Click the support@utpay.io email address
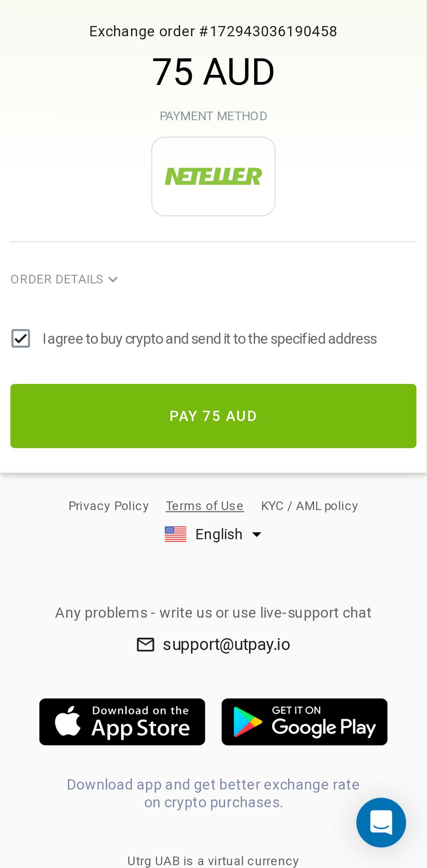The width and height of the screenshot is (427, 868). 227,644
